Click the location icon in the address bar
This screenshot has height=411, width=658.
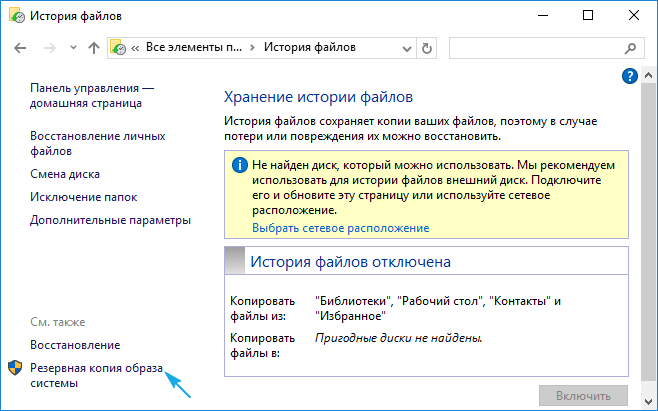click(120, 47)
